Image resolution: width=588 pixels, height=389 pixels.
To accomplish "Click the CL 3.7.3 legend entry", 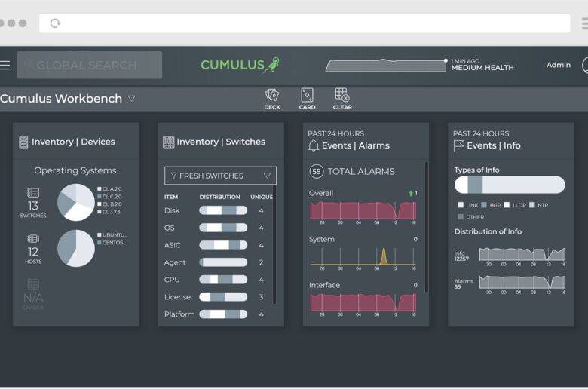I will click(x=109, y=212).
